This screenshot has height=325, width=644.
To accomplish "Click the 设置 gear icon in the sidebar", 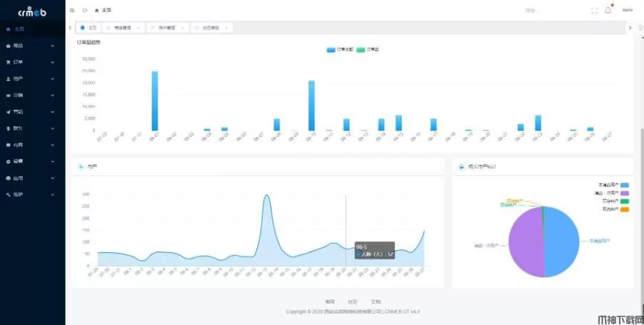I will pos(9,162).
